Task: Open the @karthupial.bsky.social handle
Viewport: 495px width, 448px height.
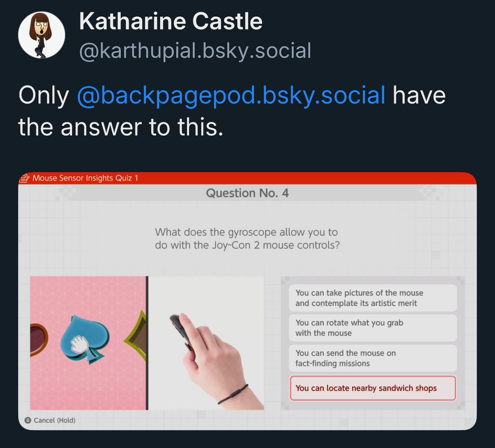Action: [195, 51]
